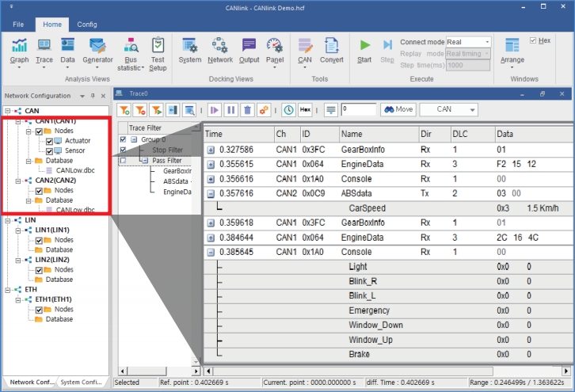Select the Trace0 window title tab
Screen dimensions: 575x392
139,94
